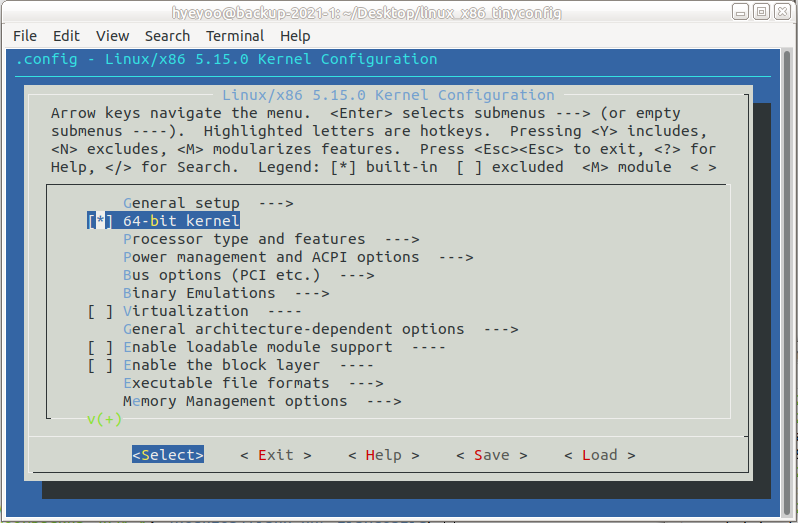Expand General architecture-dependent options submenu

click(321, 329)
